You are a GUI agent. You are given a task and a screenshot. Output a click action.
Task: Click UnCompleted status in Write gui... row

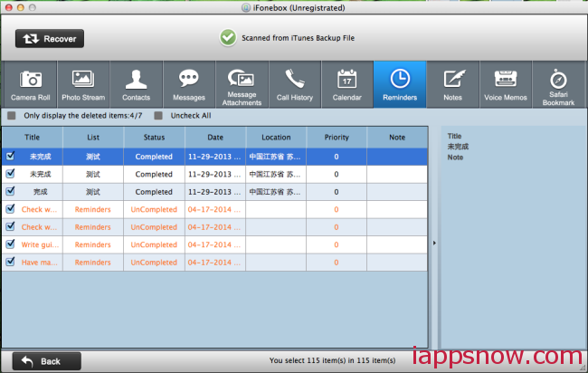[x=154, y=244]
